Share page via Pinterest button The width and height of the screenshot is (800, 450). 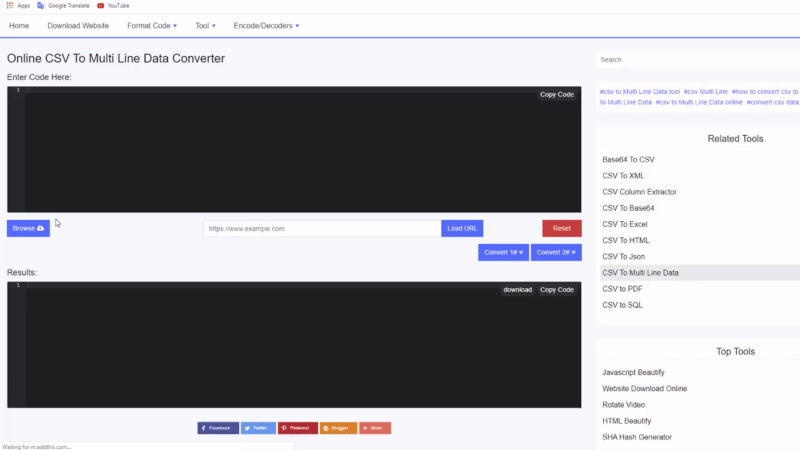click(297, 427)
